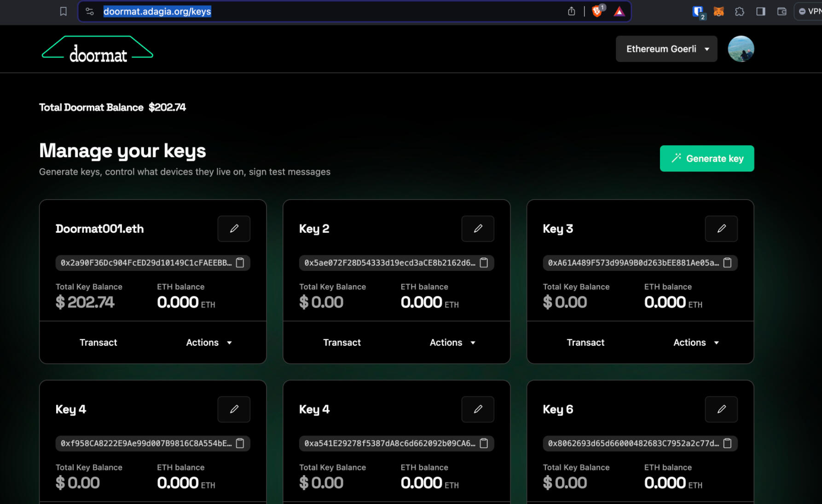Viewport: 822px width, 504px height.
Task: Start a transaction from Key 2
Action: (x=342, y=343)
